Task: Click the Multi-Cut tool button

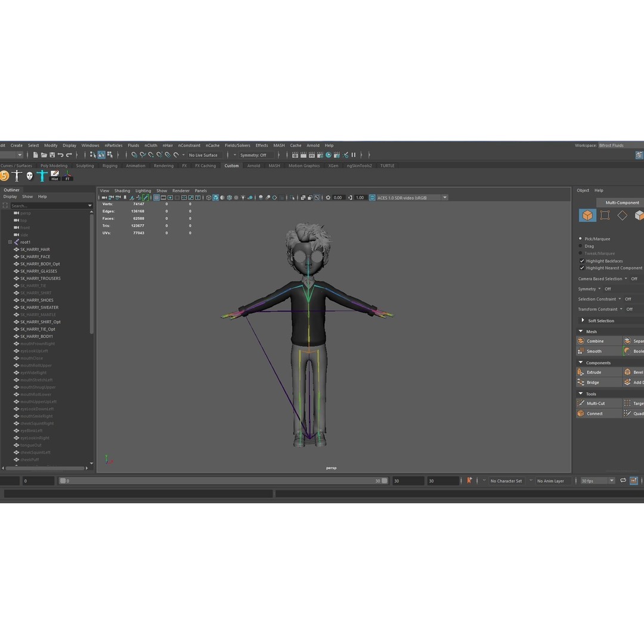Action: (599, 403)
